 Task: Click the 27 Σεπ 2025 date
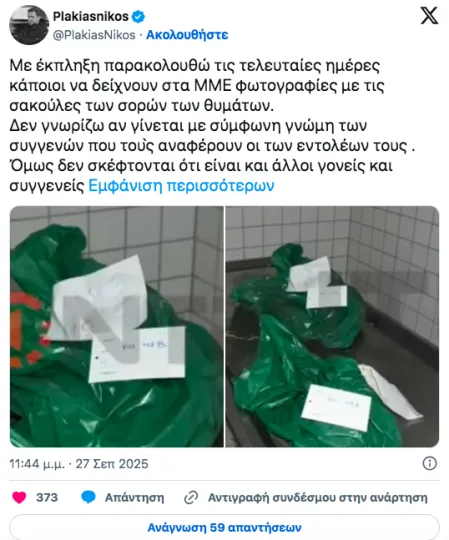pyautogui.click(x=112, y=464)
